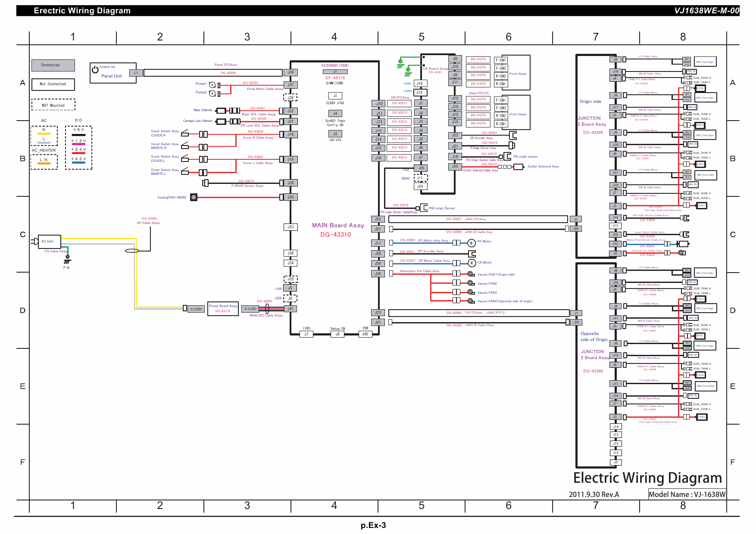756x534 pixels.
Task: Click the "Head FFC(D)" label
Action: coord(479,93)
